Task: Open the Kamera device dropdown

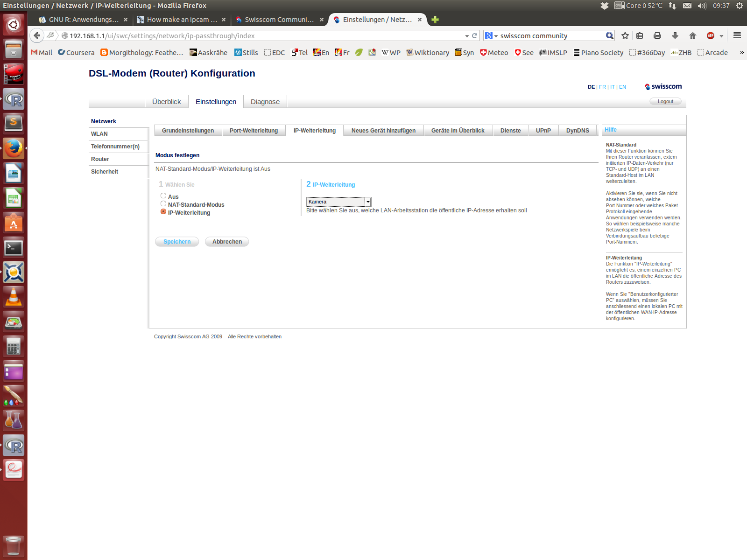Action: [339, 202]
